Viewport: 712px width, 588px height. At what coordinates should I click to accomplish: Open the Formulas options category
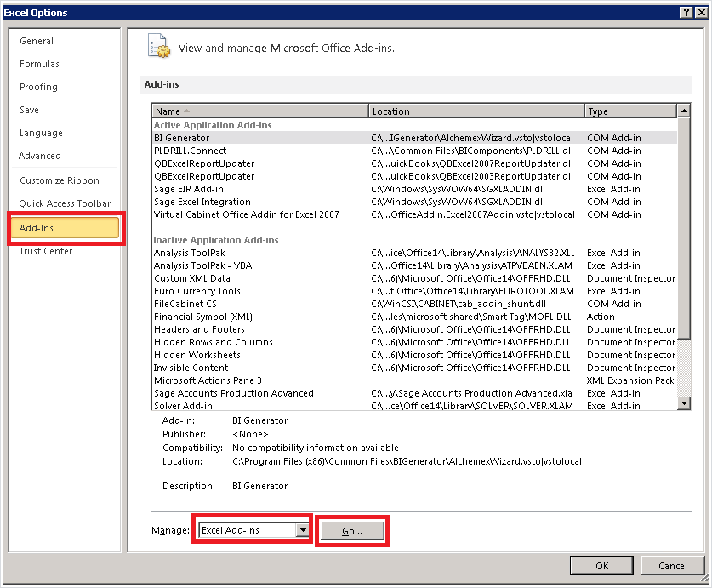[39, 64]
